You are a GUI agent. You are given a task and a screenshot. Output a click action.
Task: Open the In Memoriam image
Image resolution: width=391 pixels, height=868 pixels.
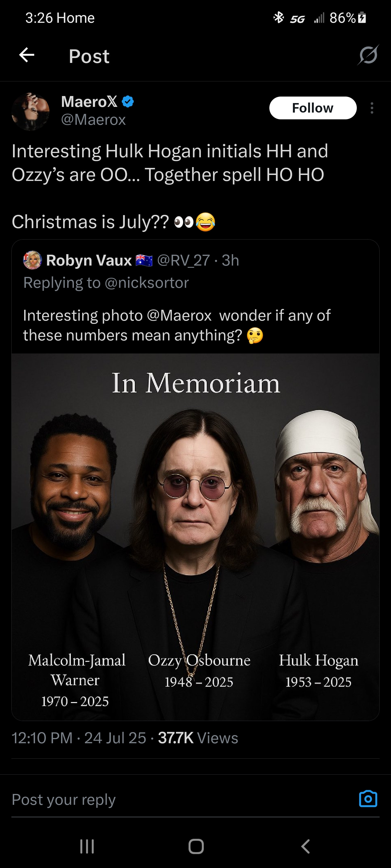pos(195,536)
